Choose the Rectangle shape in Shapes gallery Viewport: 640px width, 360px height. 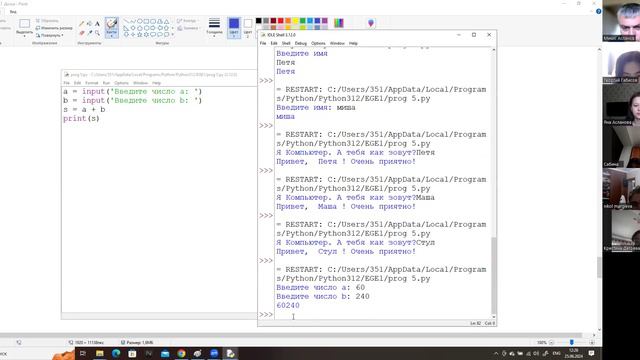[x=146, y=21]
